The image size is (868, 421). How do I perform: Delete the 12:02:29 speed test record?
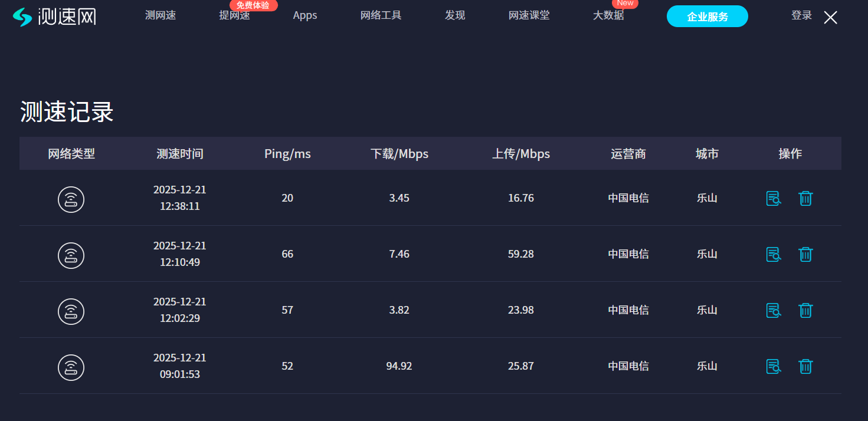tap(805, 311)
